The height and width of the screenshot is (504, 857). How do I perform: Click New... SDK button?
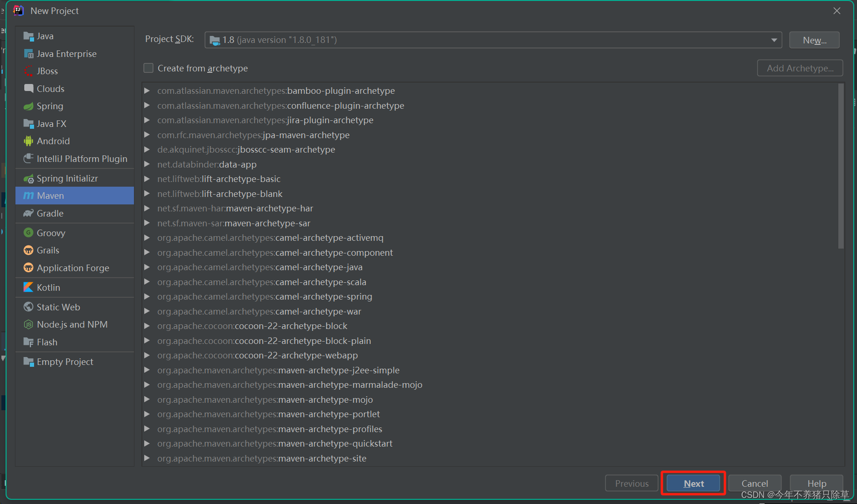(x=815, y=40)
